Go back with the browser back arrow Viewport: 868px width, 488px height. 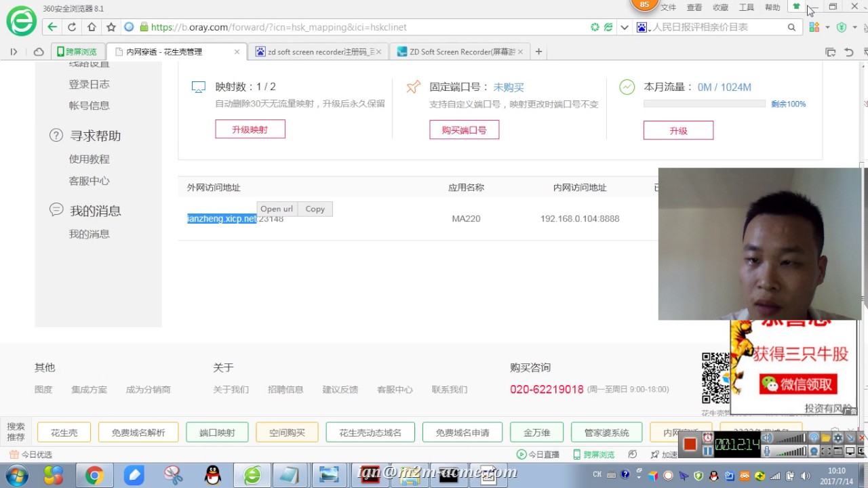tap(52, 27)
